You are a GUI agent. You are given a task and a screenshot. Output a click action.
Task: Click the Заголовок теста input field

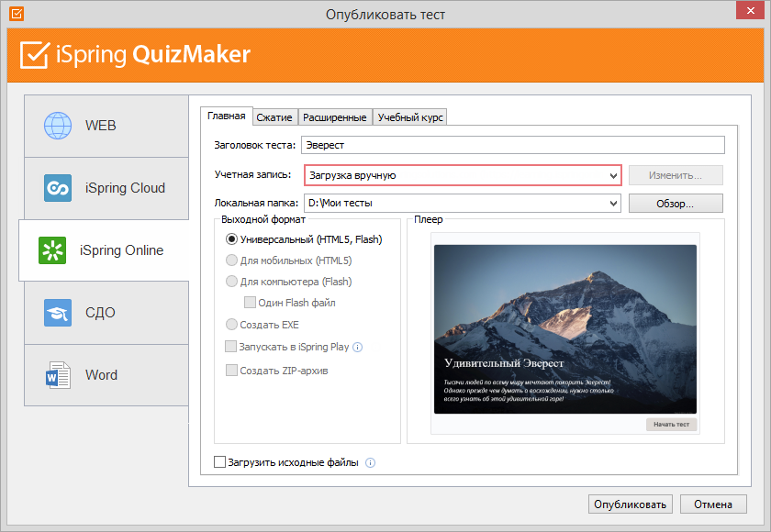[x=513, y=145]
